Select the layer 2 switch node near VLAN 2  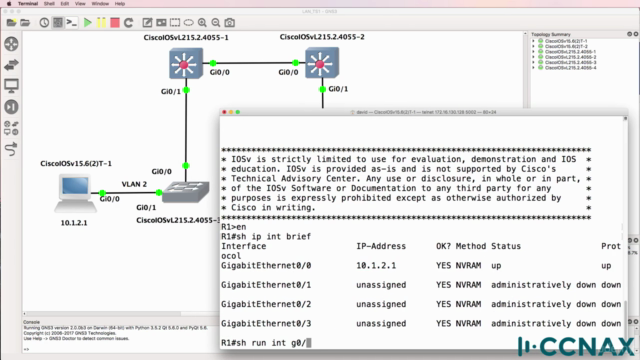click(186, 192)
